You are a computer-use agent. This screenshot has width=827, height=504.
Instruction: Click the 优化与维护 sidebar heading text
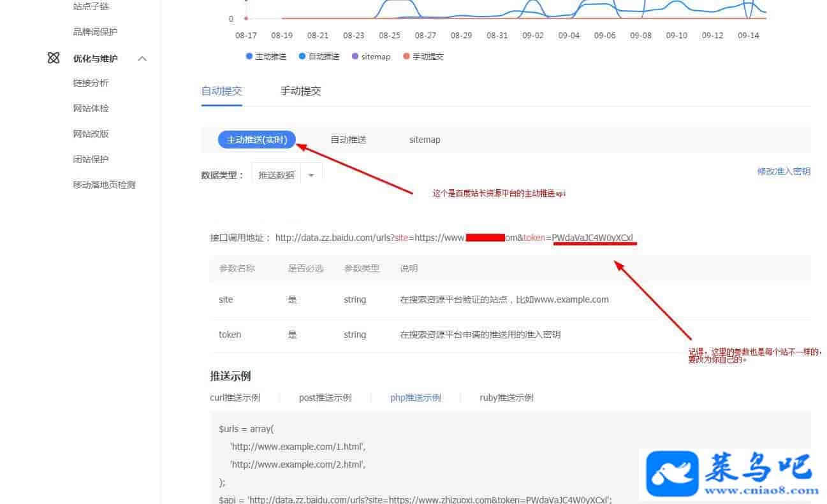[96, 59]
